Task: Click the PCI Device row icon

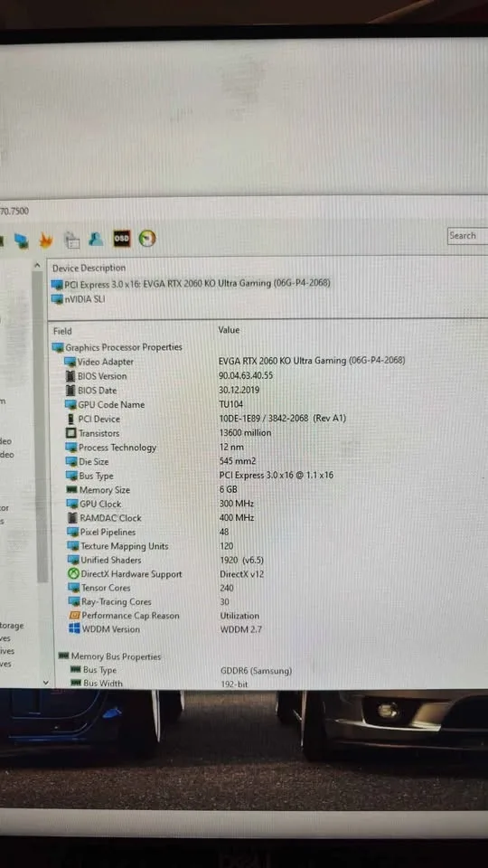Action: 70,419
